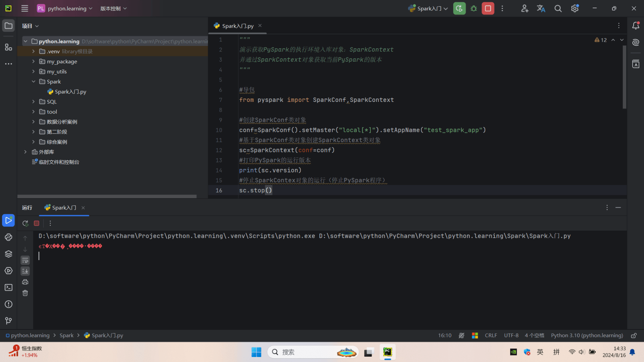Show more tool windows ellipsis in left sidebar
Viewport: 644px width, 362px height.
click(x=8, y=64)
